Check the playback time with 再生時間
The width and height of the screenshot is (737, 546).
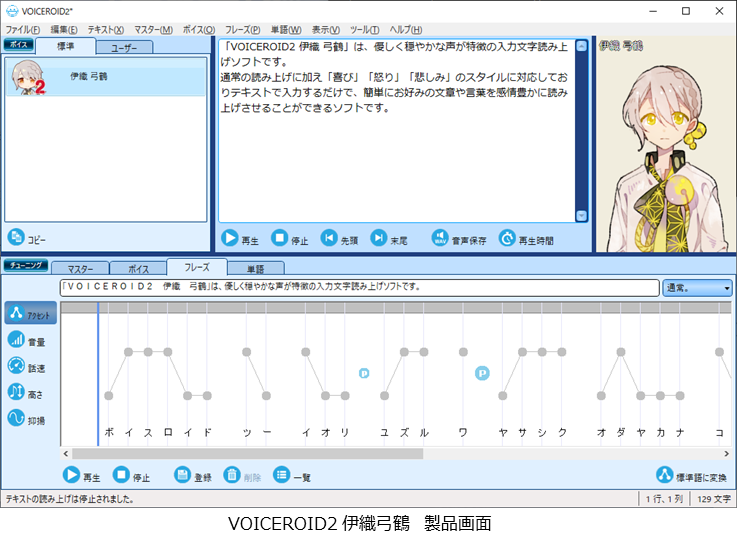526,239
